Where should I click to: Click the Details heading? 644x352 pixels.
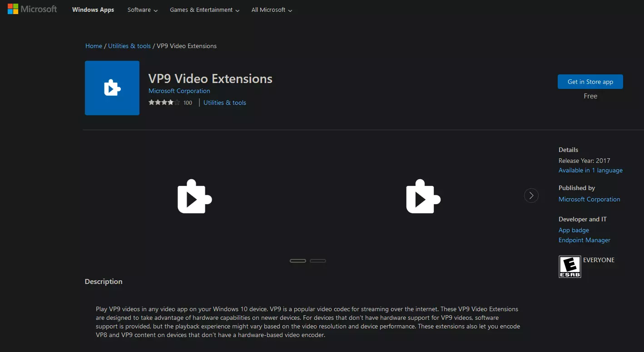[x=569, y=150]
